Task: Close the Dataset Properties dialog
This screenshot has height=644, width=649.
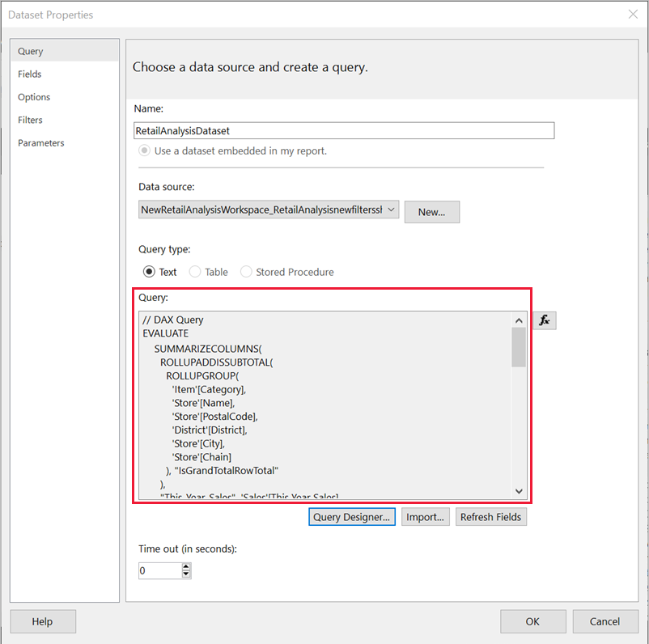Action: 633,14
